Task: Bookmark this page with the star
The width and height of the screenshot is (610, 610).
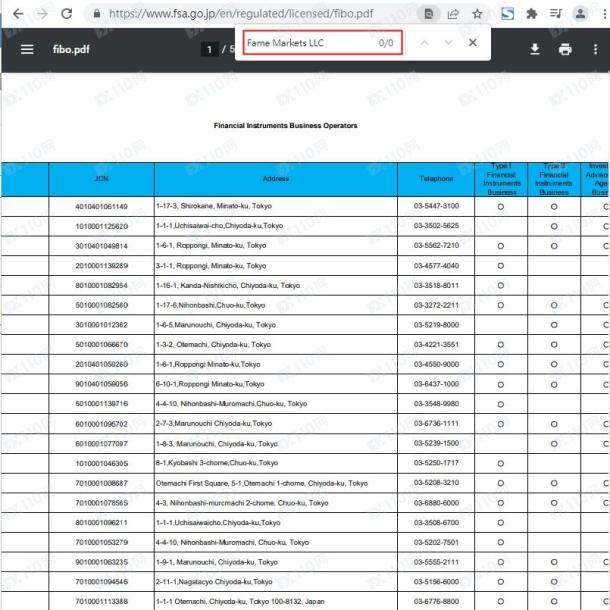Action: click(477, 14)
